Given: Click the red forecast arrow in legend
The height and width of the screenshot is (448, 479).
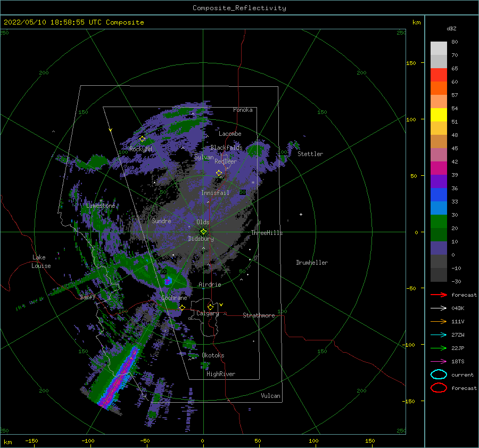Looking at the screenshot, I should (439, 295).
